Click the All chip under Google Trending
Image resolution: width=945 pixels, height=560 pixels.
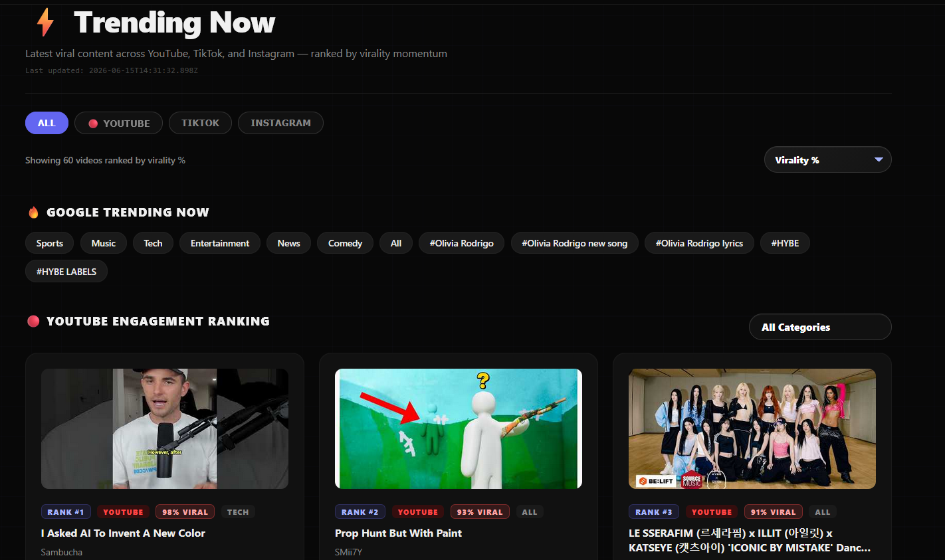pyautogui.click(x=396, y=243)
